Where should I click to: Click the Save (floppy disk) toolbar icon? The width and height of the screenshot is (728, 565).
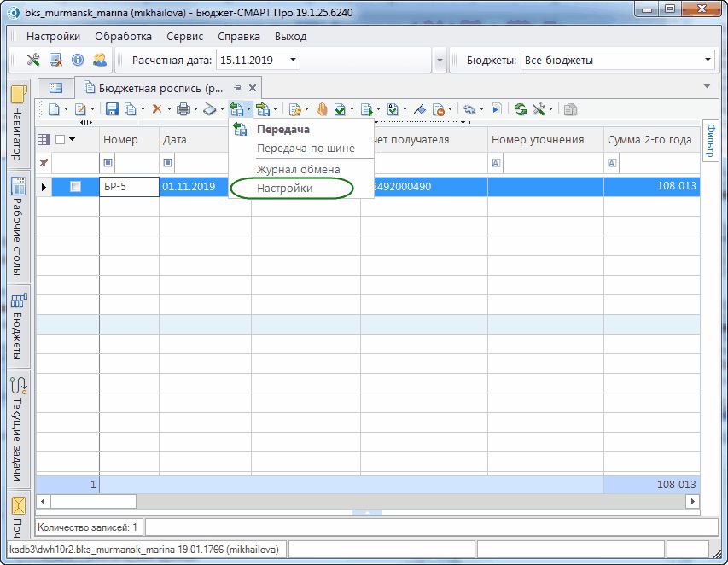pos(112,109)
